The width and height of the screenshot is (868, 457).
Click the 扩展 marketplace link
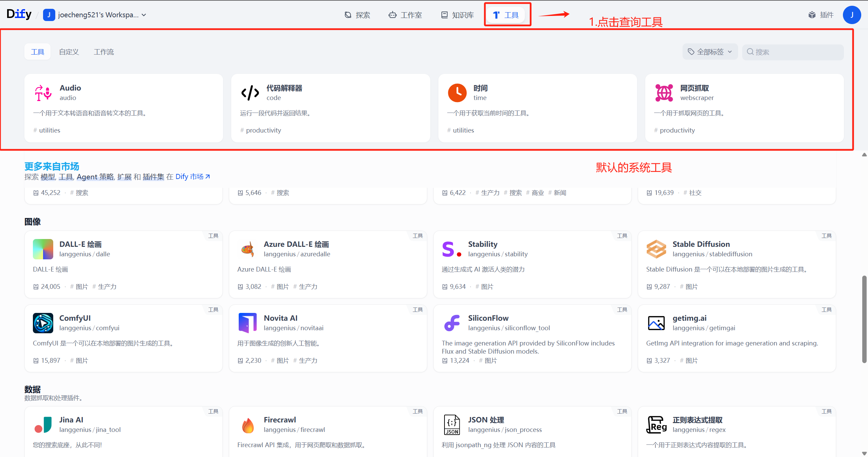[x=124, y=177]
